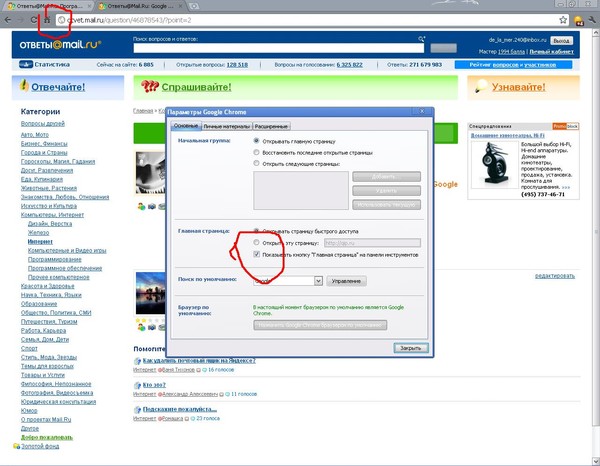Click question icon beside 'Кто это?'

[137, 385]
